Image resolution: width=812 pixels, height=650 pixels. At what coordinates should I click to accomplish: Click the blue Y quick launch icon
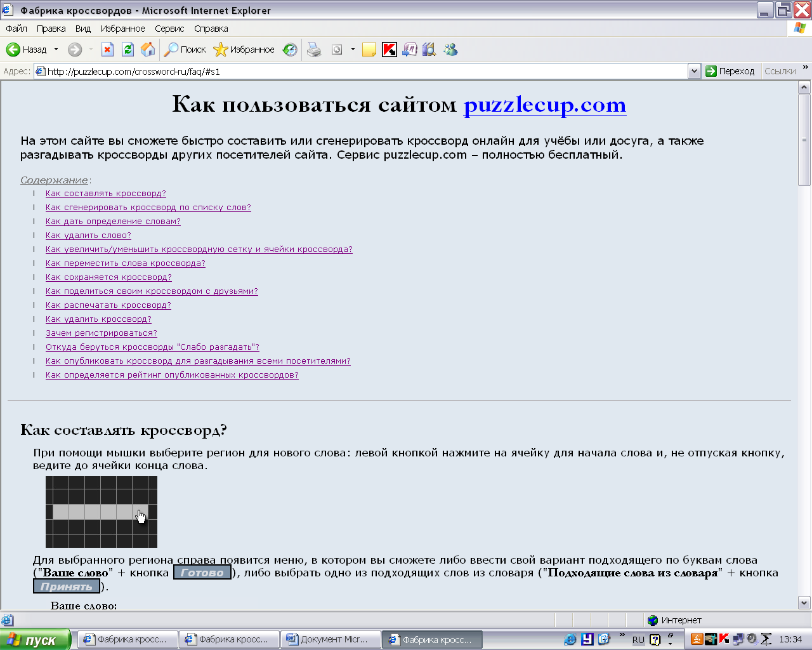pyautogui.click(x=587, y=639)
